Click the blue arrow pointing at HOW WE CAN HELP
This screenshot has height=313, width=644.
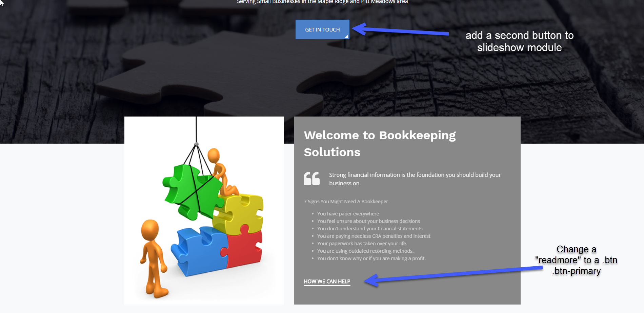[453, 275]
